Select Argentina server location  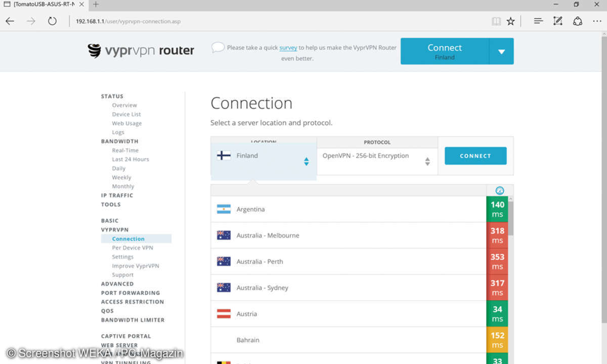pos(349,209)
